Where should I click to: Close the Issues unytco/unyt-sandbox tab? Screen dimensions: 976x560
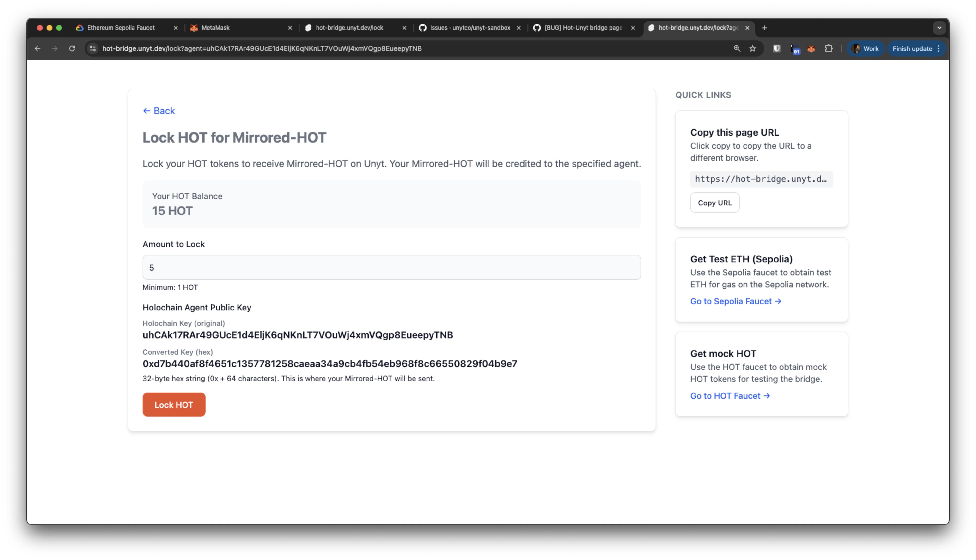pos(518,28)
